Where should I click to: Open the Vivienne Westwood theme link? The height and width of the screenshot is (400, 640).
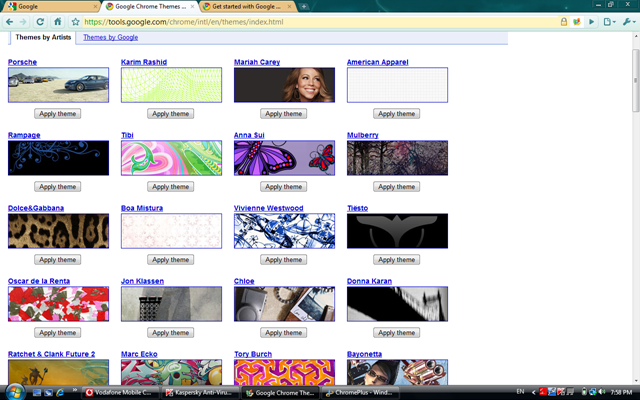pos(269,208)
